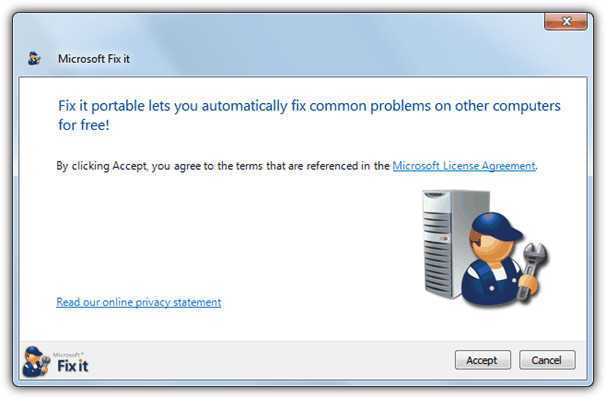Click the wrench in the mascot's hand
Viewport: 606px width, 398px height.
(532, 270)
